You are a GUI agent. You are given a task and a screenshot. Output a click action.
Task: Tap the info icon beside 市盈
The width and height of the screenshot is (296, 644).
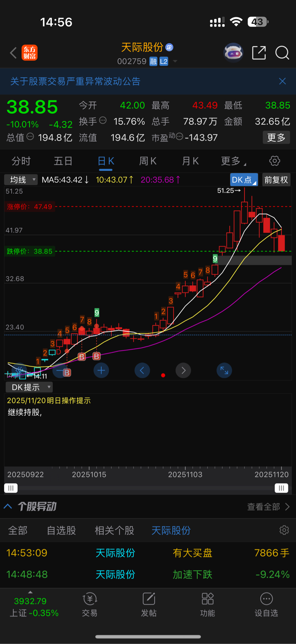(179, 136)
